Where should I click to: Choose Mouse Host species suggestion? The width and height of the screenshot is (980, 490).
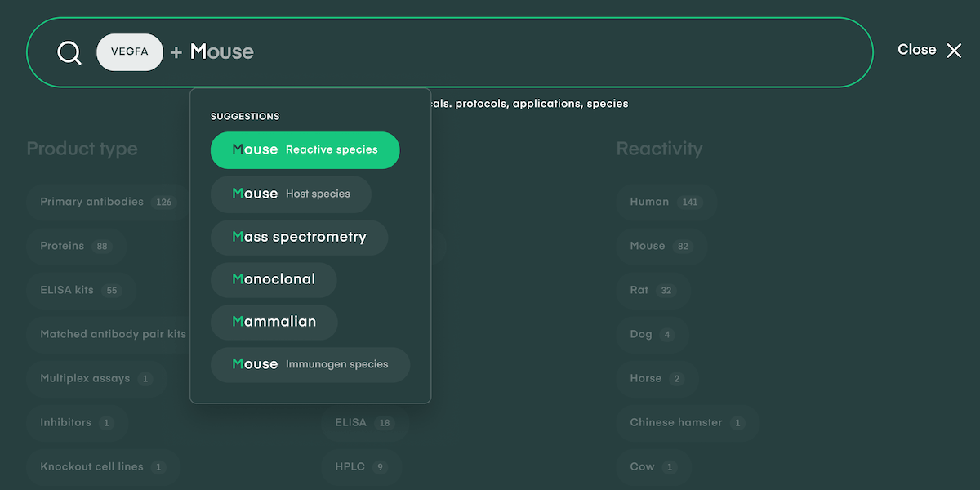pyautogui.click(x=291, y=194)
